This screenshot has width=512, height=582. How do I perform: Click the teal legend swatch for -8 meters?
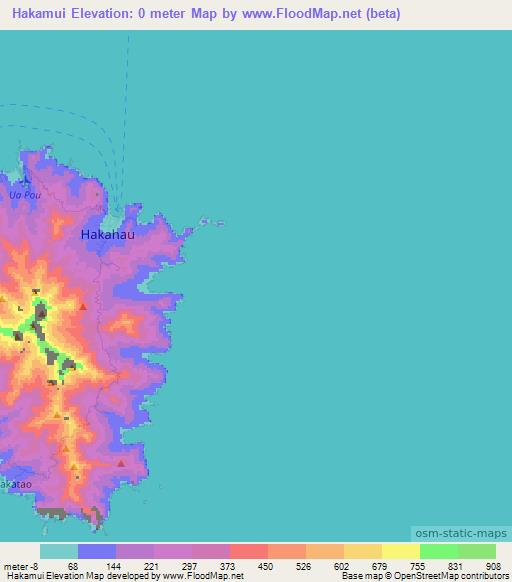pyautogui.click(x=59, y=551)
